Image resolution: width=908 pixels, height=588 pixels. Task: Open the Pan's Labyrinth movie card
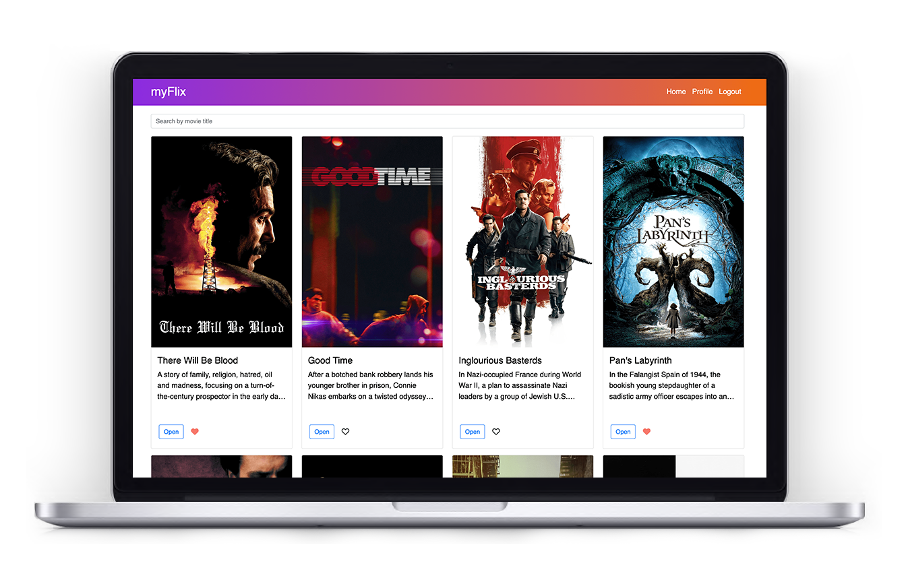click(623, 432)
